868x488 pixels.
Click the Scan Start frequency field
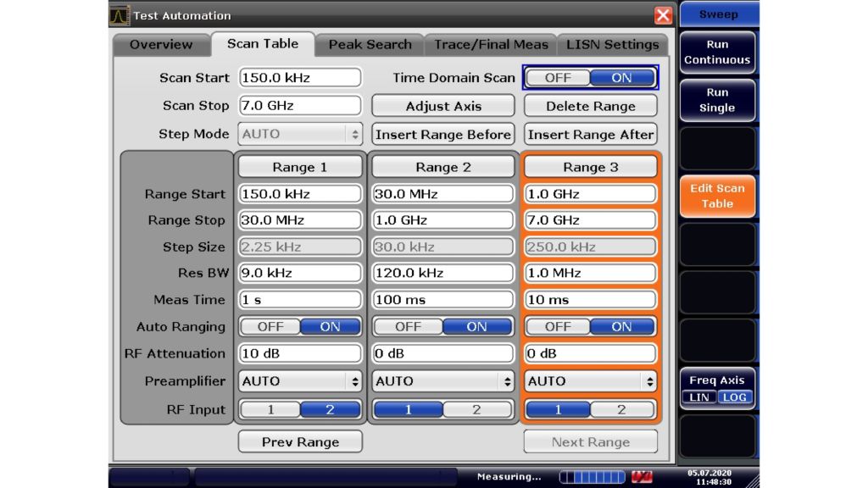coord(300,78)
